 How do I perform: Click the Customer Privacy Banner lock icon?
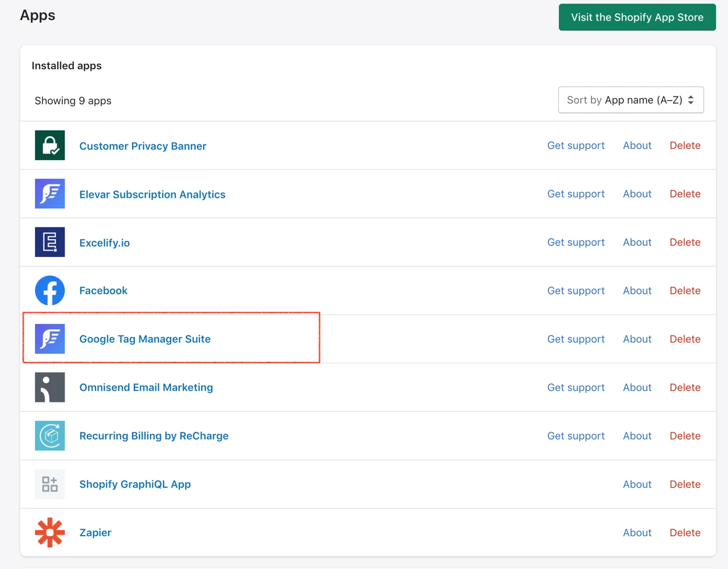(50, 145)
